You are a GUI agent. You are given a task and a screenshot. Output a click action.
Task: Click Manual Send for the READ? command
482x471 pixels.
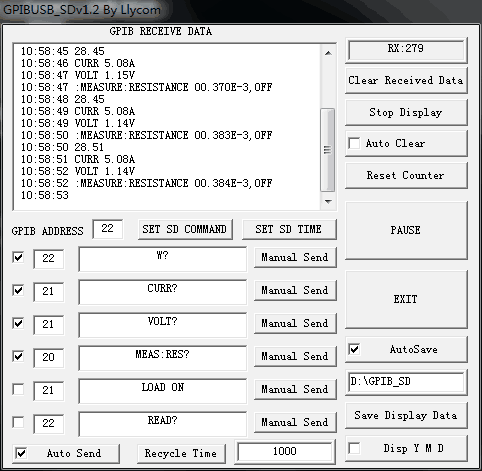click(295, 422)
